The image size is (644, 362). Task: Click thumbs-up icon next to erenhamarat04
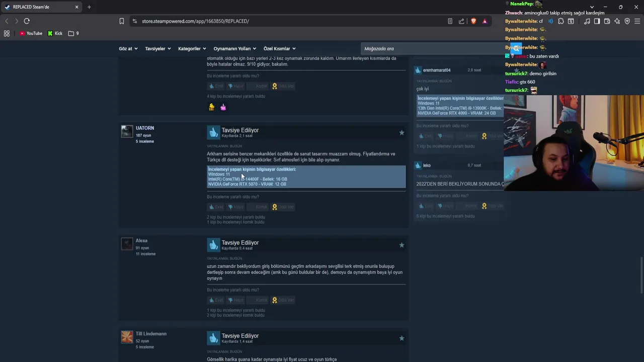[x=418, y=70]
